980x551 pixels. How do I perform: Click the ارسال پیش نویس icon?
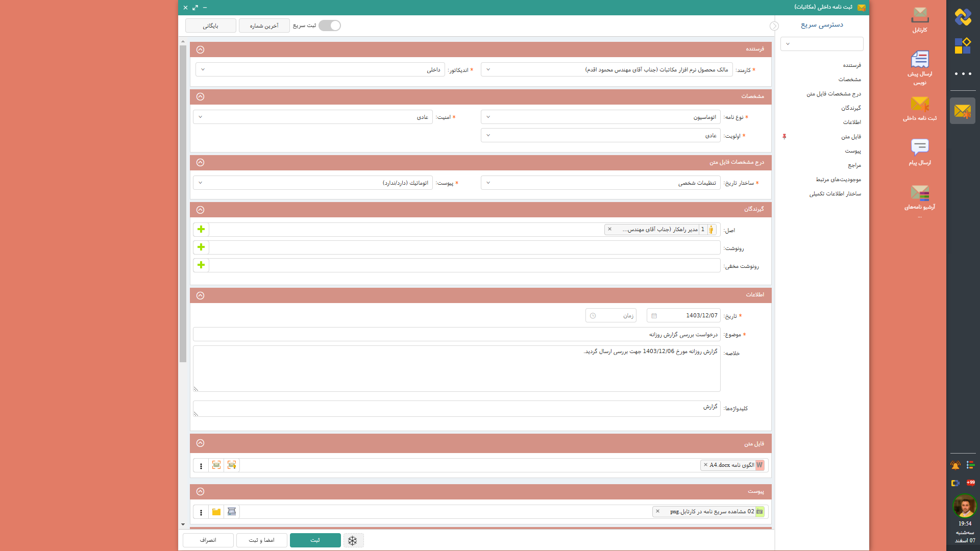(920, 60)
